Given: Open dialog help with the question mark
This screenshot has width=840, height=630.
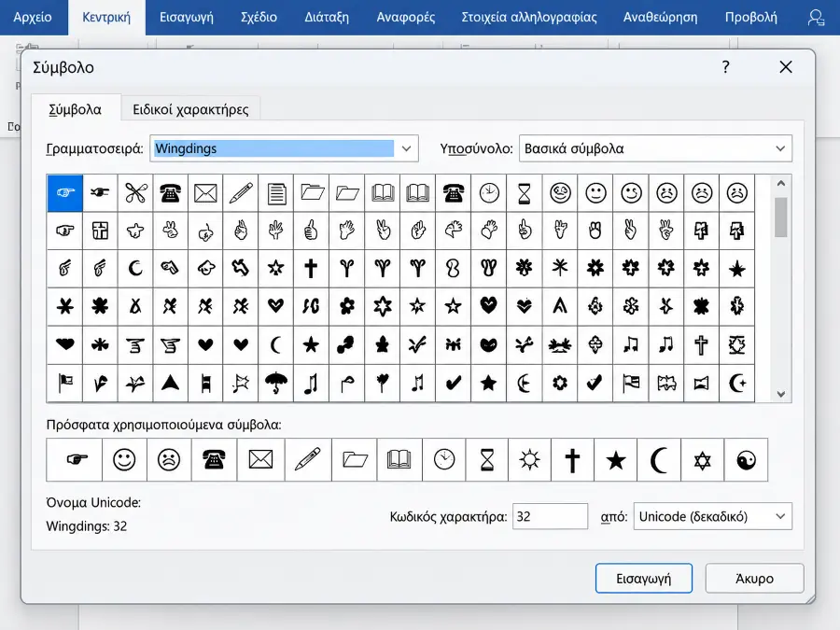Looking at the screenshot, I should pos(726,67).
